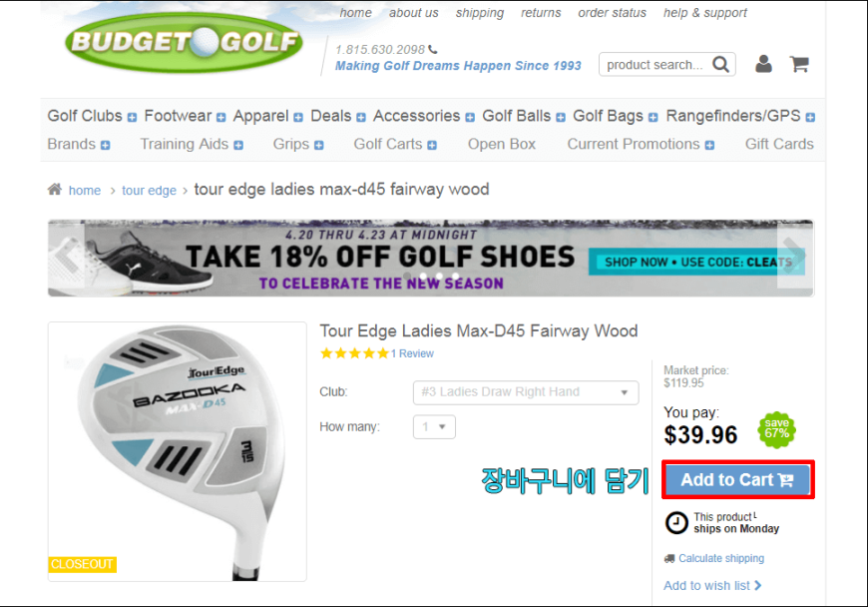Click the home icon in breadcrumb
Image resolution: width=868 pixels, height=607 pixels.
(55, 190)
